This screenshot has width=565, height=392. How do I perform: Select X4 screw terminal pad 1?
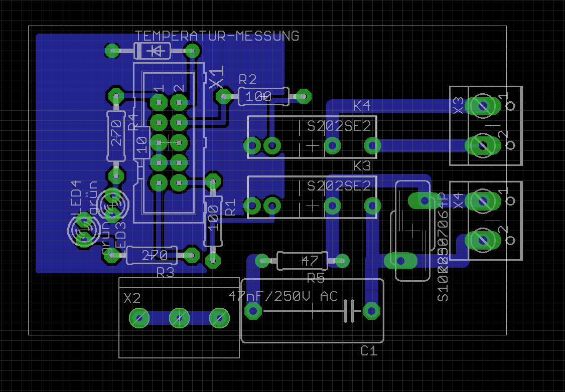pyautogui.click(x=483, y=201)
